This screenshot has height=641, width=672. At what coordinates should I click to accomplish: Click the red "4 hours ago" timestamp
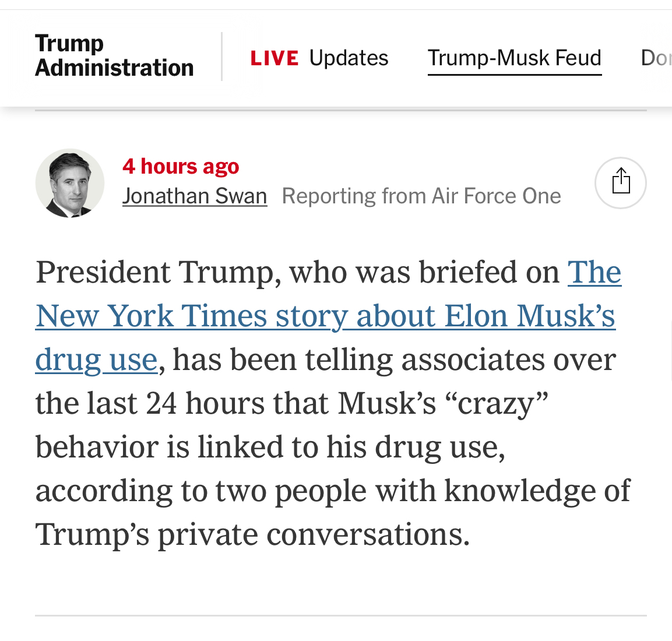(x=181, y=167)
